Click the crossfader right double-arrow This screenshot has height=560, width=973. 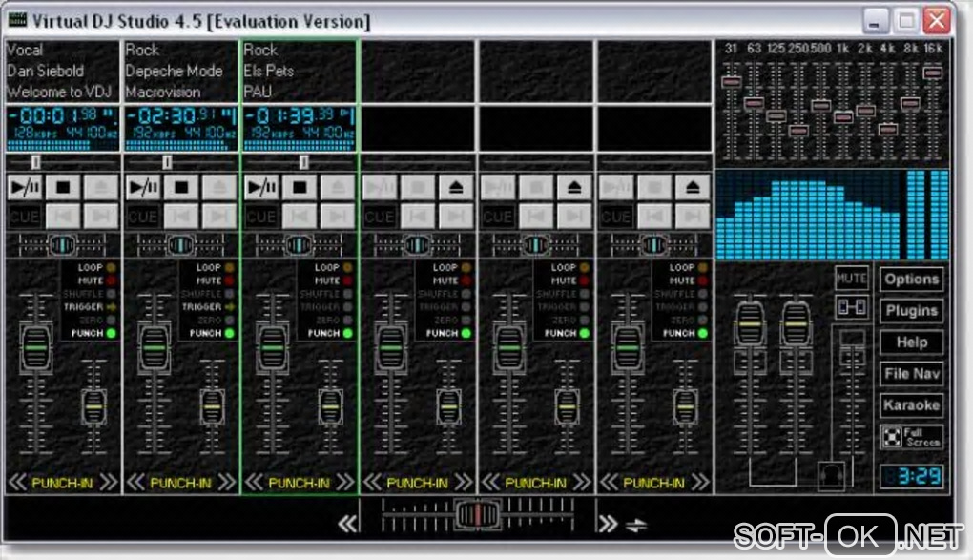click(609, 525)
